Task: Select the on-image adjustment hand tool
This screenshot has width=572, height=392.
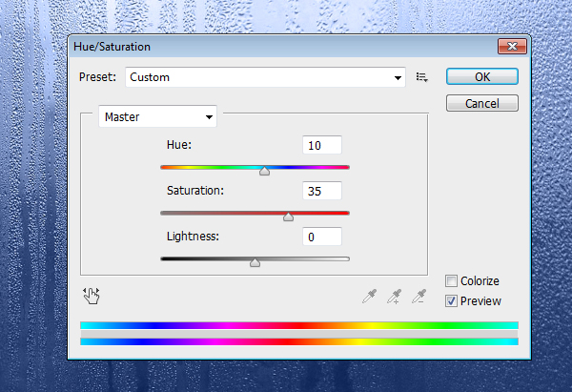Action: point(92,296)
